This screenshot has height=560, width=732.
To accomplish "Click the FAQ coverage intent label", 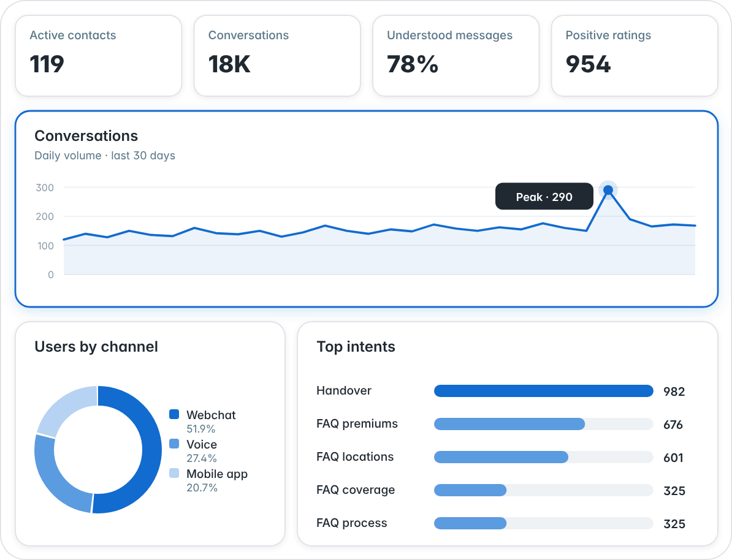I will pyautogui.click(x=356, y=490).
